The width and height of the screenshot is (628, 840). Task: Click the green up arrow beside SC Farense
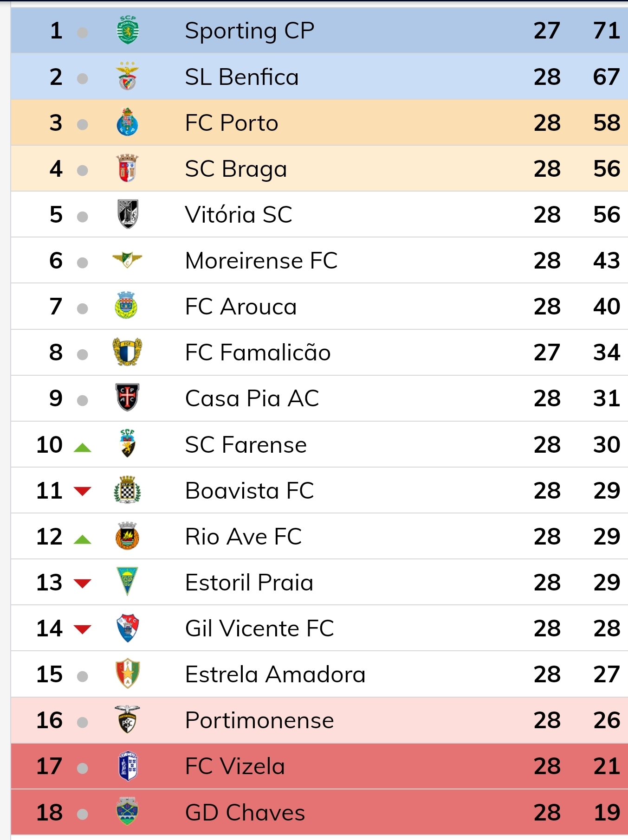[x=83, y=448]
